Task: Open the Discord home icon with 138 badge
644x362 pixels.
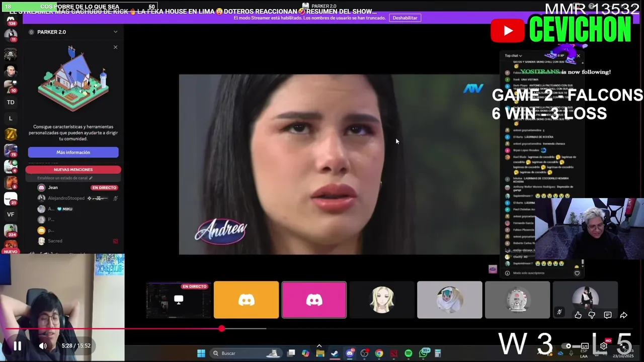Action: (11, 21)
